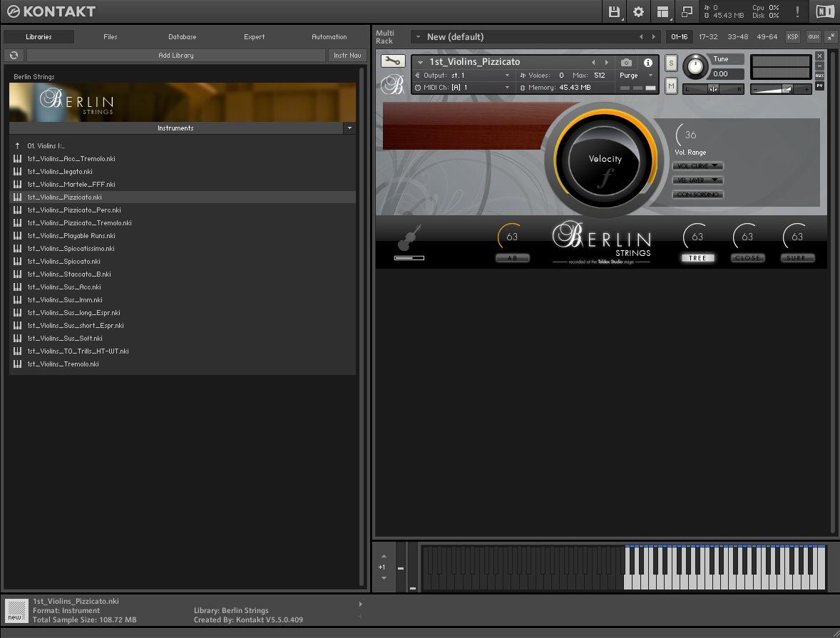This screenshot has height=638, width=840.
Task: Toggle the CLOSE microphone button
Action: (747, 258)
